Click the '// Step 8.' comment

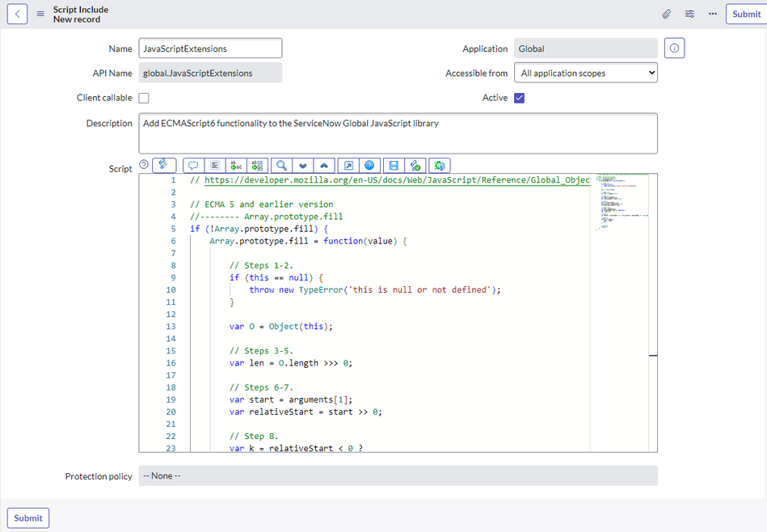pyautogui.click(x=254, y=437)
